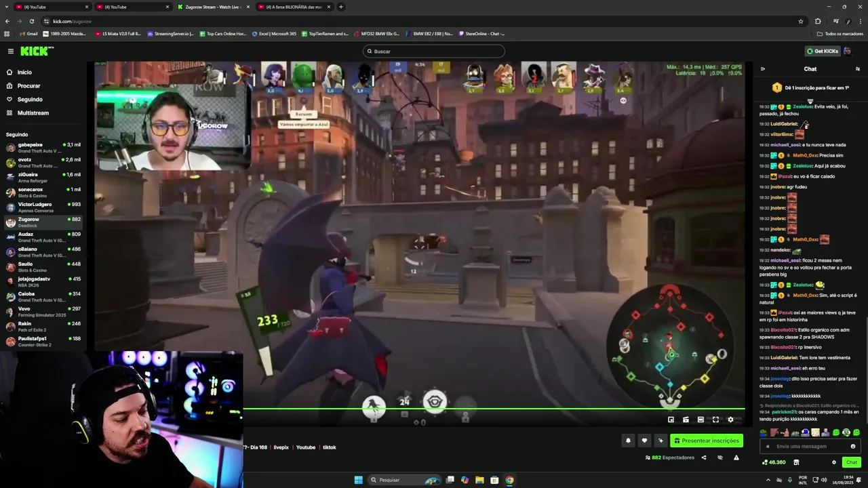Open chat settings gear
868x488 pixels.
click(x=834, y=462)
